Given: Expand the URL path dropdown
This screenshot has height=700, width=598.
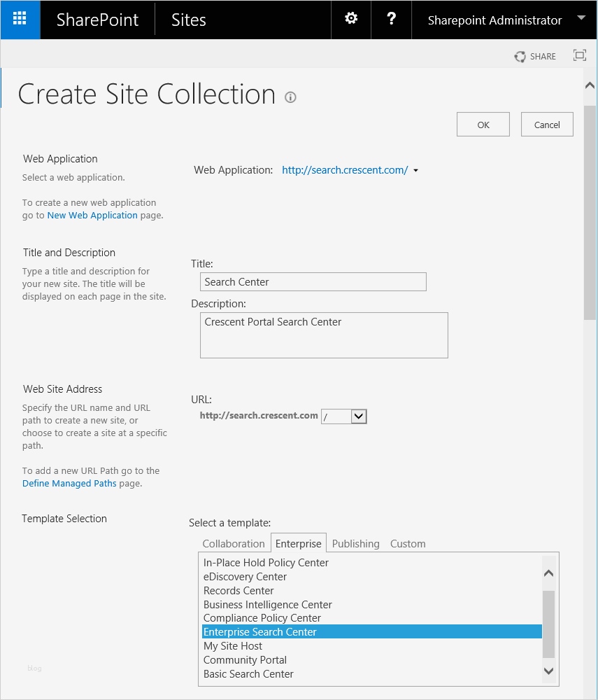Looking at the screenshot, I should coord(358,416).
